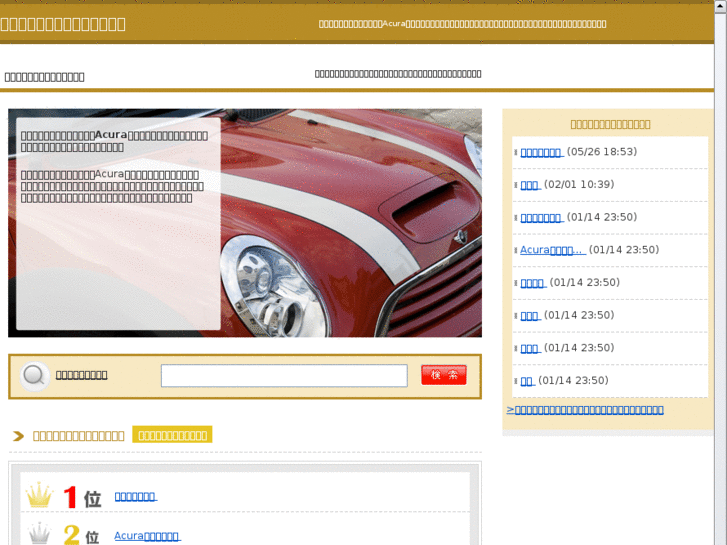Open the sidebar entry directly below the Acura link
Viewport: 727px width, 545px height.
(x=532, y=283)
